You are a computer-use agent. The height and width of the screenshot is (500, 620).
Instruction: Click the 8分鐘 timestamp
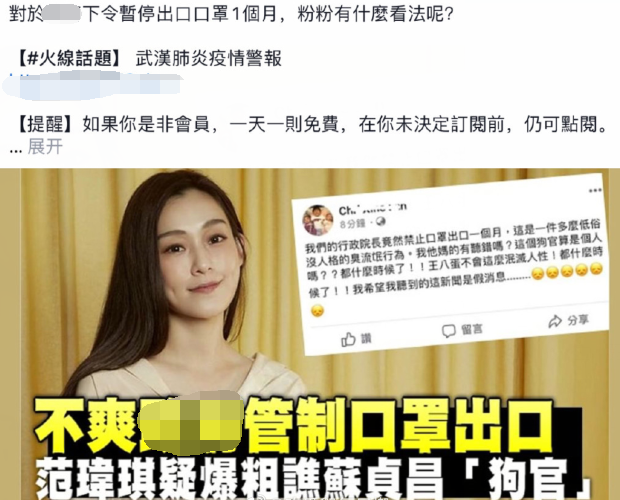(x=352, y=225)
